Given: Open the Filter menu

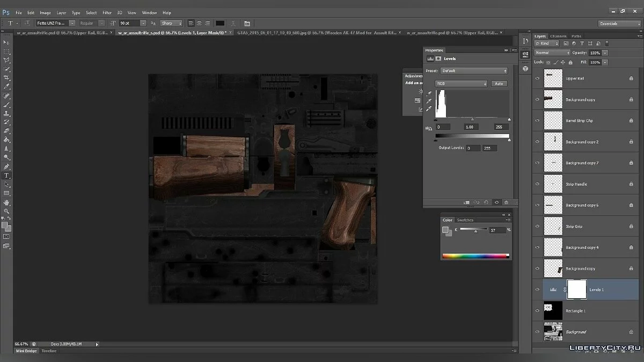Looking at the screenshot, I should pos(107,12).
